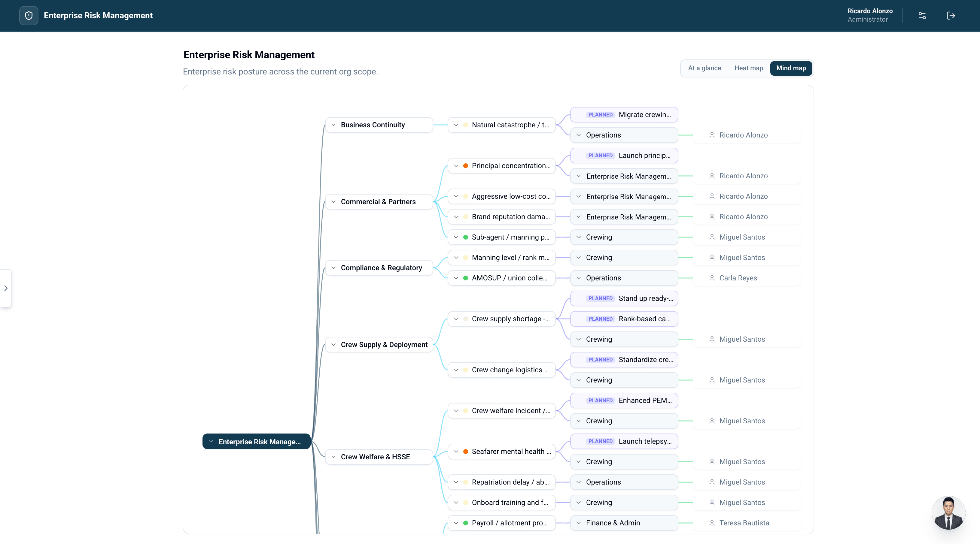
Task: Click the chevron on Natural catastrophe node
Action: click(x=456, y=125)
